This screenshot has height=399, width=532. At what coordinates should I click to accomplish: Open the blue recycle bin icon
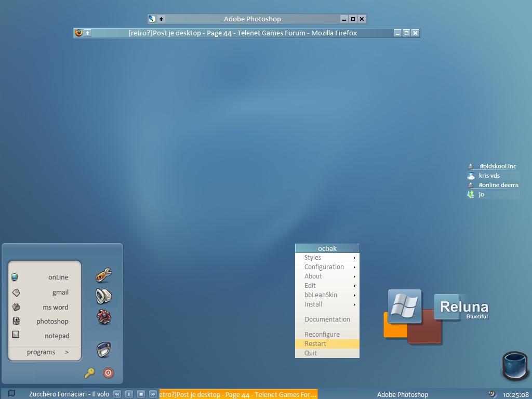point(516,366)
